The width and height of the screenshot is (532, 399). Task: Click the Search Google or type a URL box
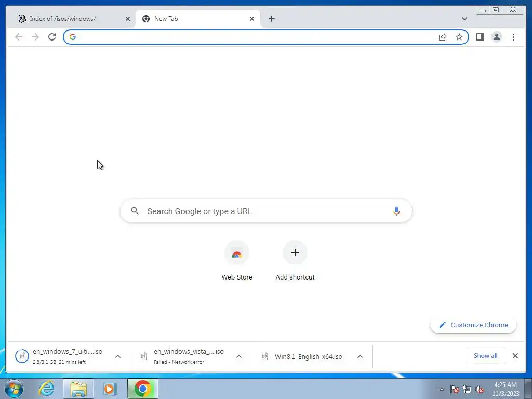point(266,211)
